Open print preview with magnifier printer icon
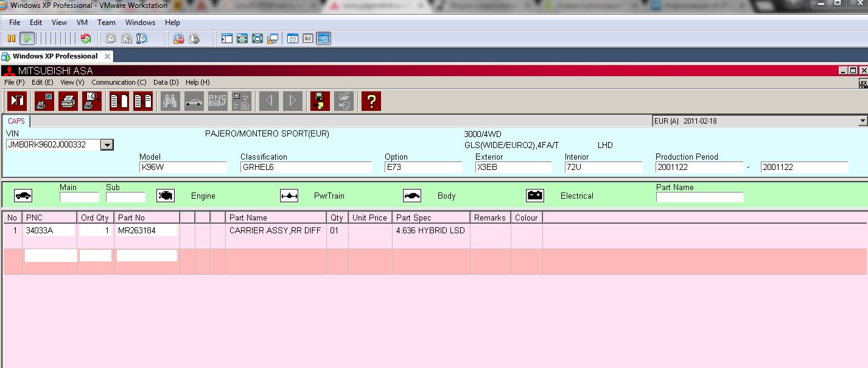Screen dimensions: 868x368 92,101
